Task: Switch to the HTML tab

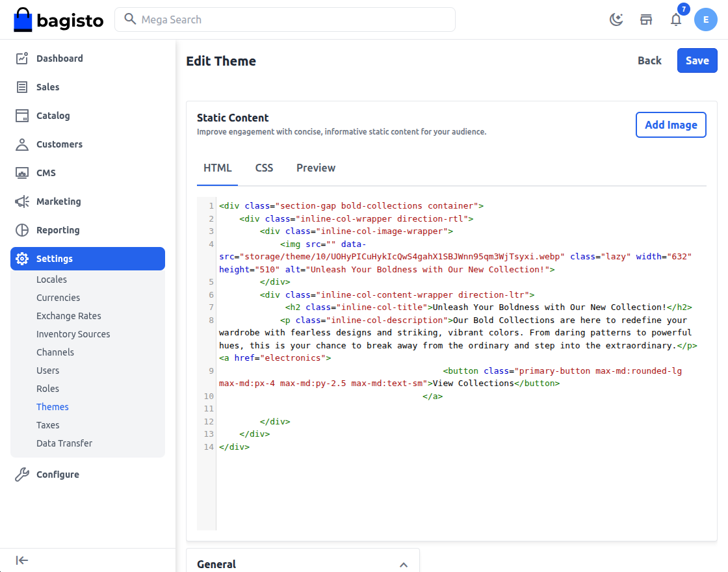Action: pos(217,168)
